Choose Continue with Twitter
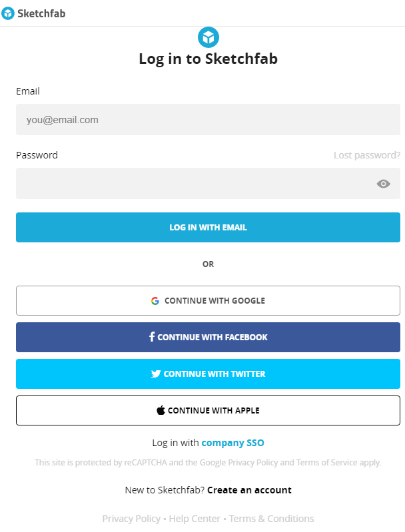Viewport: 405px width, 532px height. point(208,374)
